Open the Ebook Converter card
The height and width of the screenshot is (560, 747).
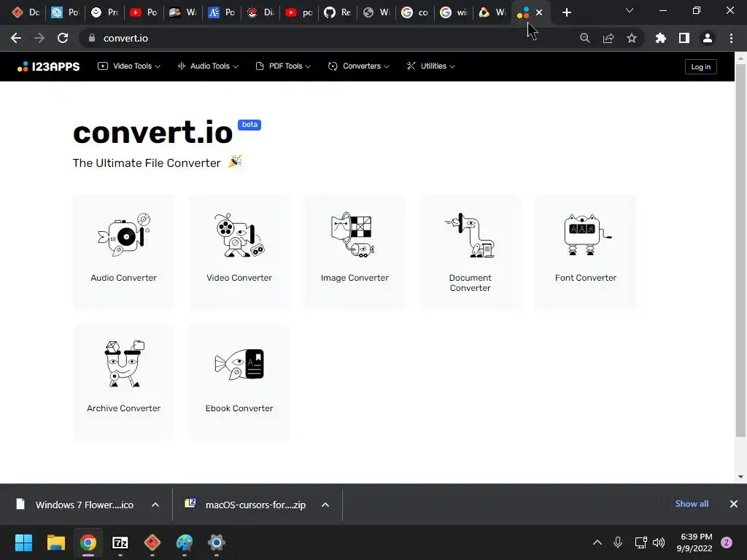(239, 382)
